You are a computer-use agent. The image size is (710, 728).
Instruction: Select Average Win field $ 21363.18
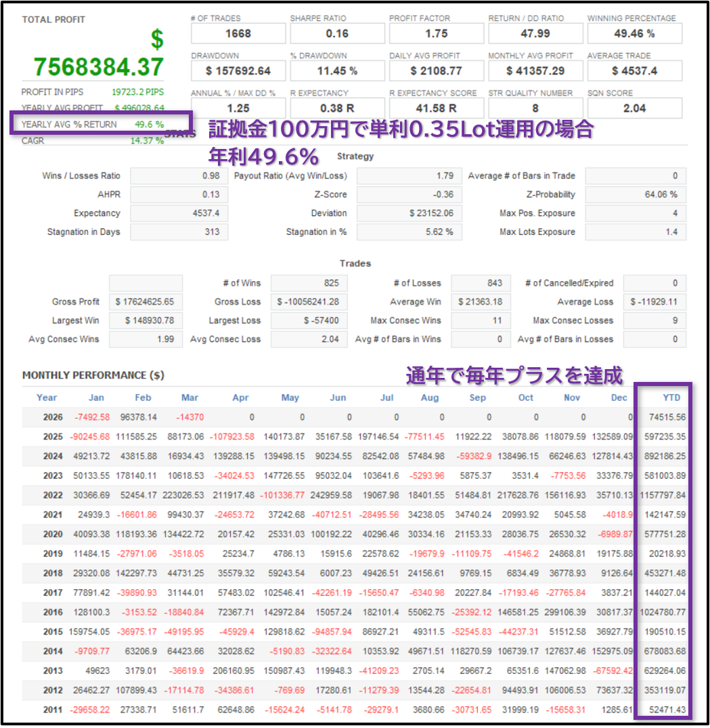tap(481, 302)
